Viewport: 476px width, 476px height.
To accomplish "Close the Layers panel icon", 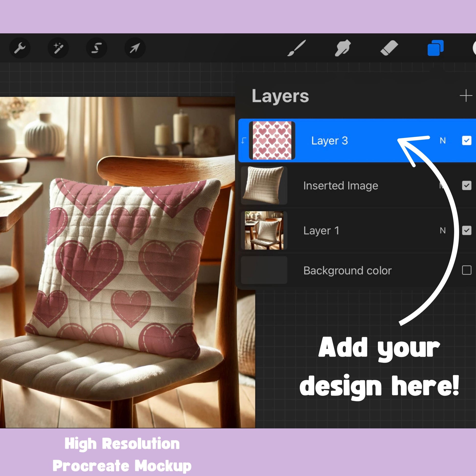I will [435, 48].
